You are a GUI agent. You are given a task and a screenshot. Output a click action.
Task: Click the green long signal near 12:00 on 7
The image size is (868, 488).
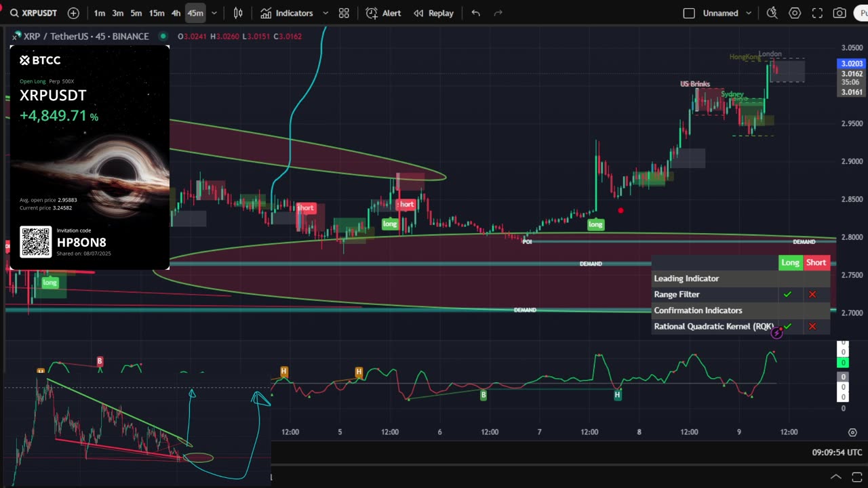tap(595, 224)
